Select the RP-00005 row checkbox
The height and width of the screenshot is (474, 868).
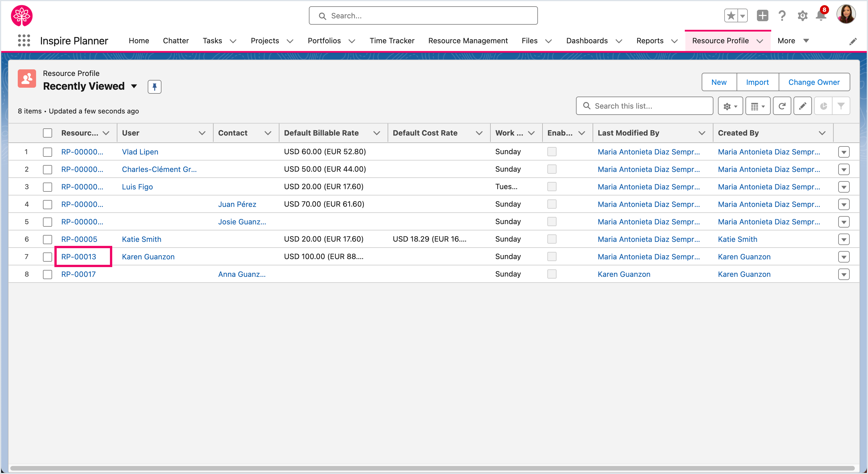pos(48,240)
